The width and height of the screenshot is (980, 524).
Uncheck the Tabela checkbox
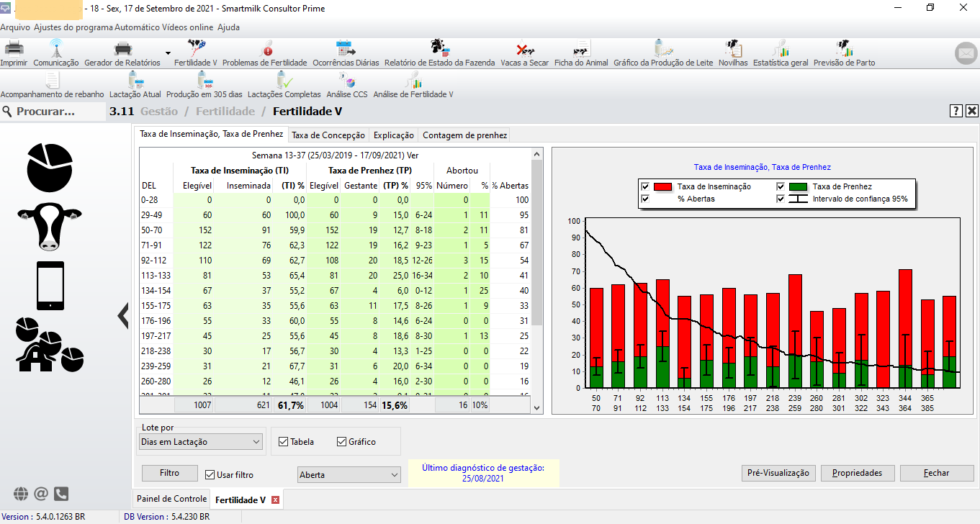[x=283, y=442]
